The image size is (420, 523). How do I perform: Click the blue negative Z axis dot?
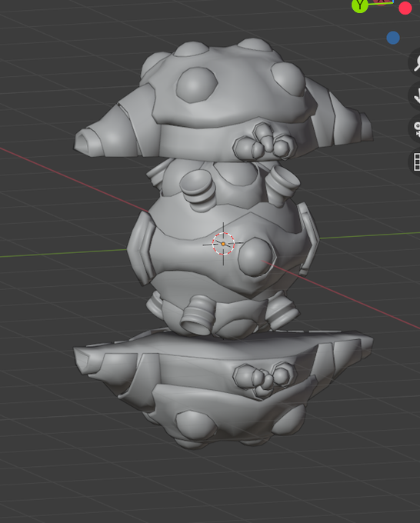393,38
